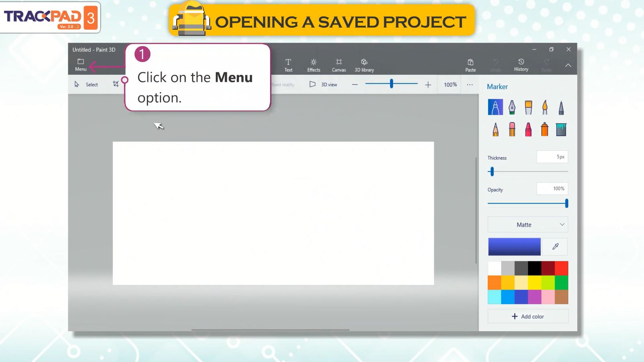Select the Spray can brush
Viewport: 644px width, 362px height.
(545, 129)
